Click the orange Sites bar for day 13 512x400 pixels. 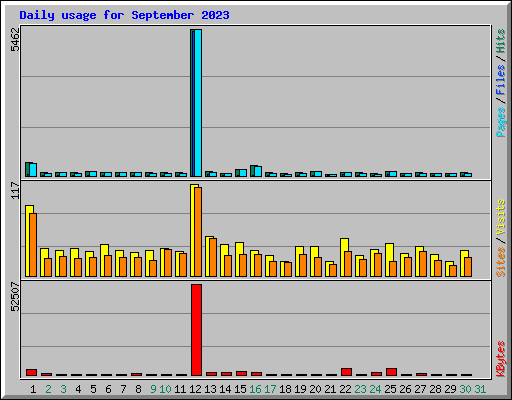click(x=213, y=257)
